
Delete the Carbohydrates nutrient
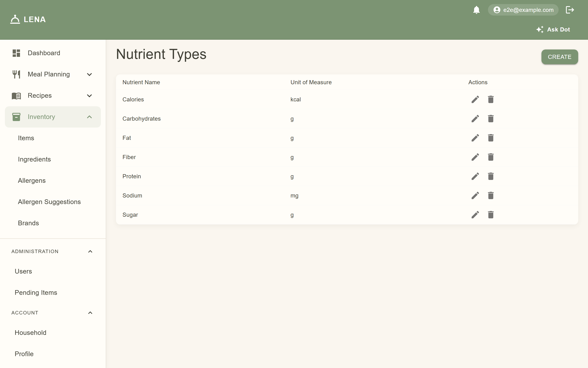[491, 119]
